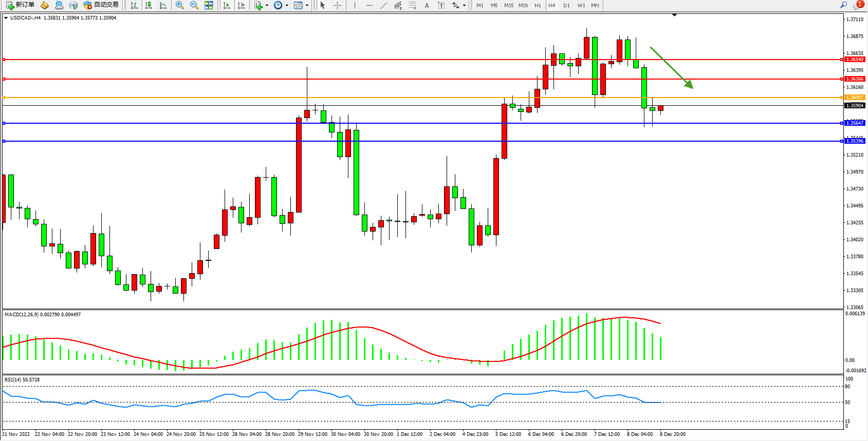Select the Text label tool
Viewport: 868px width, 441px height.
point(427,5)
